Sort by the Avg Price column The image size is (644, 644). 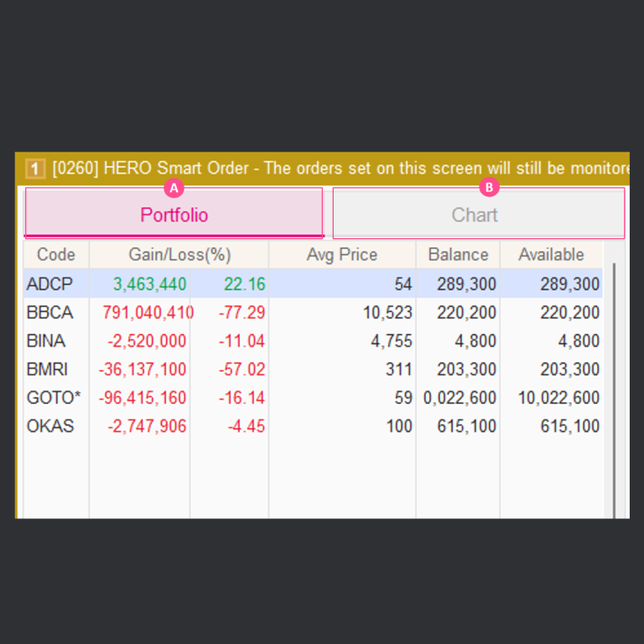(x=342, y=255)
